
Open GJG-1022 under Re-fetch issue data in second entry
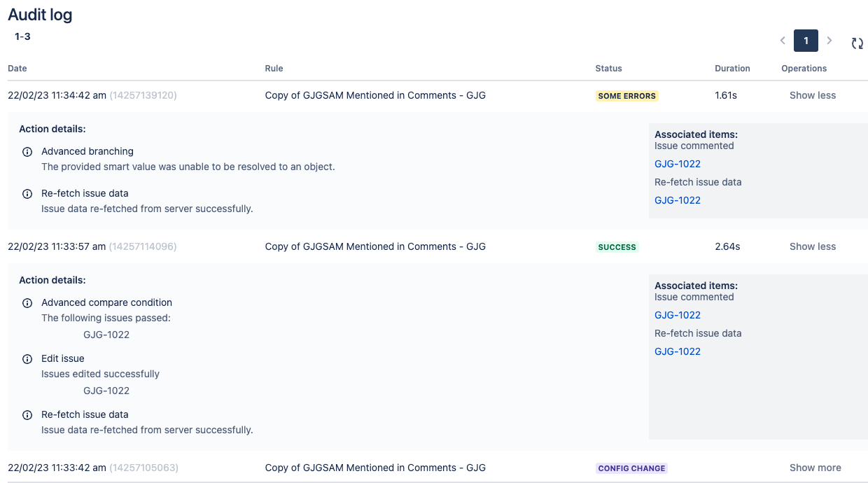(x=677, y=351)
